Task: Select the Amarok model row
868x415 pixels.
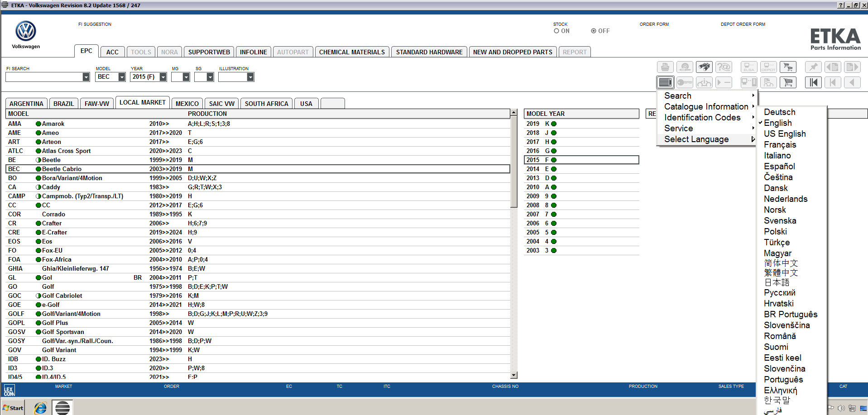Action: pos(258,124)
